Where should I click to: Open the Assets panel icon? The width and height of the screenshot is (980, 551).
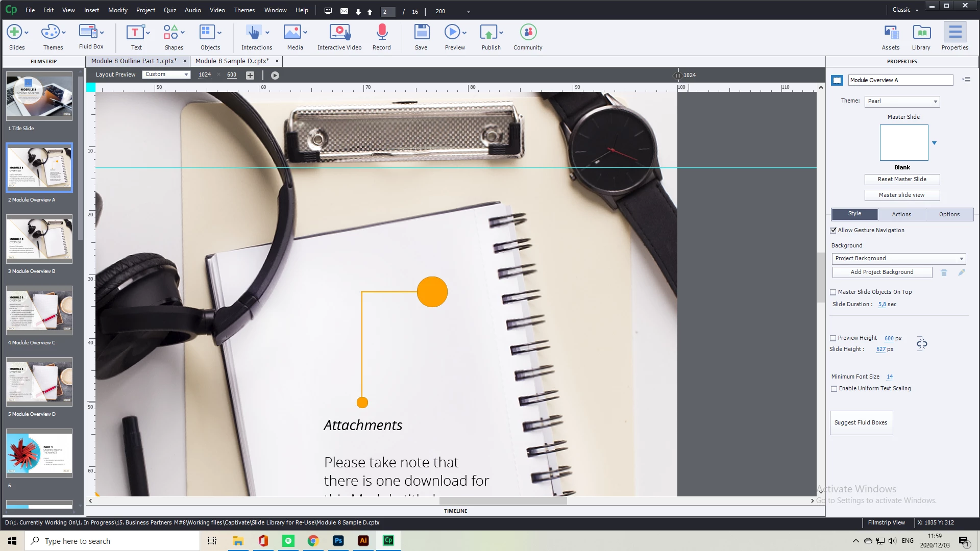click(891, 33)
